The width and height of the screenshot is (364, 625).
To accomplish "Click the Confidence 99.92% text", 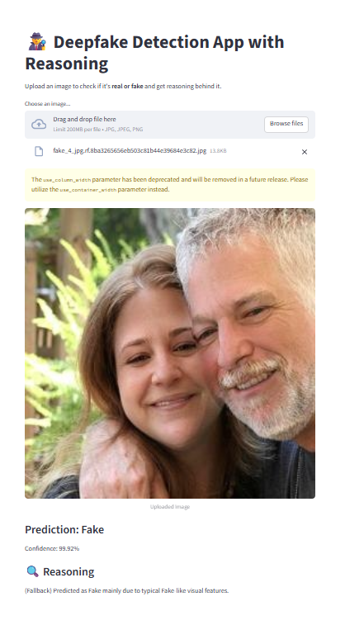I will click(52, 548).
